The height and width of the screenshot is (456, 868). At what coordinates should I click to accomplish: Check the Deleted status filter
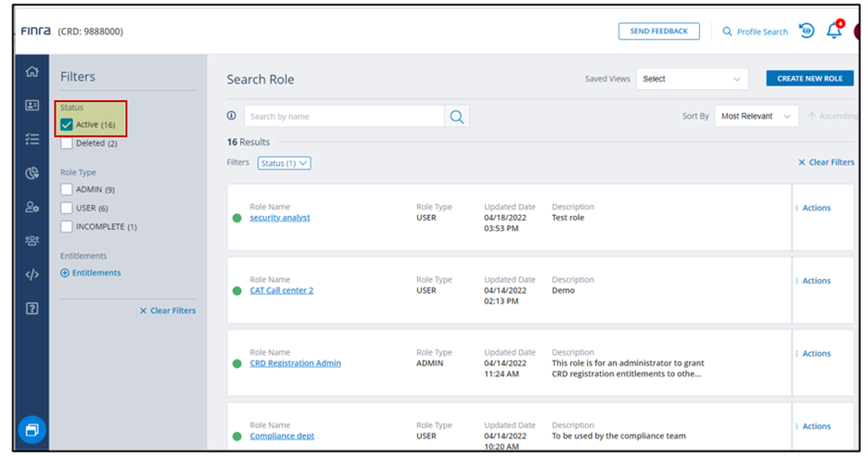[67, 144]
